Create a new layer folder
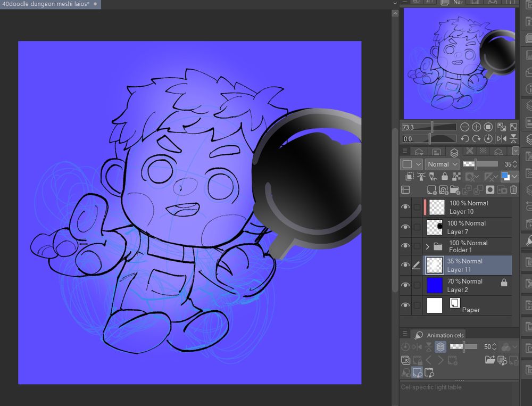The width and height of the screenshot is (532, 406). tap(455, 190)
